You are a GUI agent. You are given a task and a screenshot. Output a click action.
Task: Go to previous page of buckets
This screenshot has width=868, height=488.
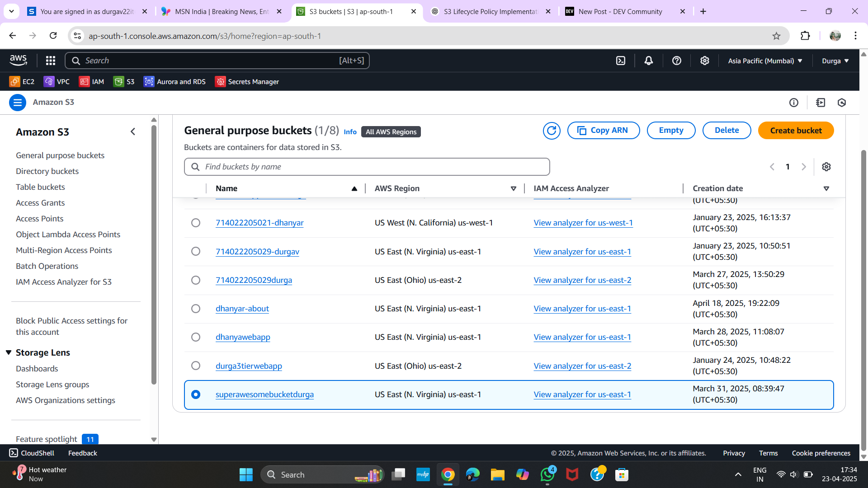(772, 167)
